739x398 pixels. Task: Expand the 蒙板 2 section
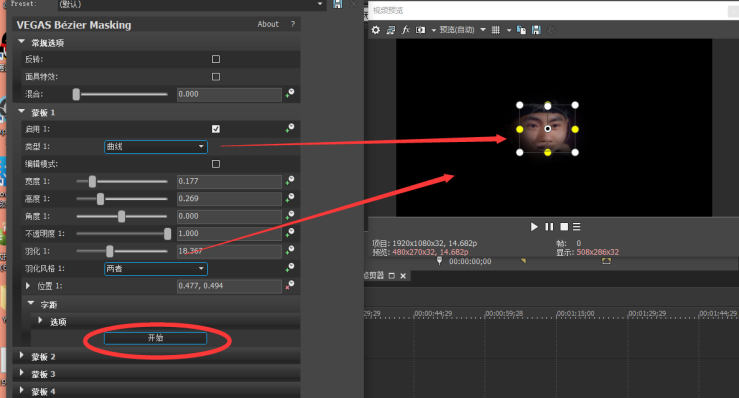22,356
